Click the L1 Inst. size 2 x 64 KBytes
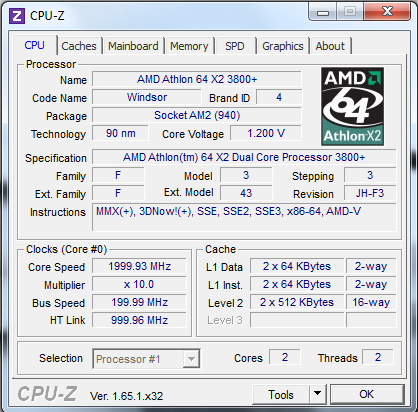This screenshot has height=412, width=418. (x=297, y=284)
